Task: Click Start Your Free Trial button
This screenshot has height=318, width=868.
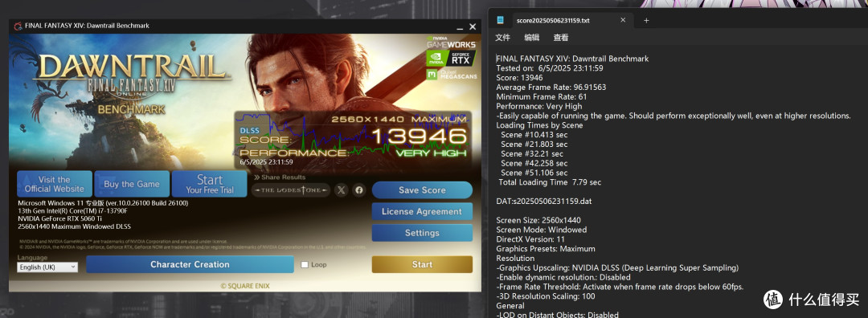Action: pos(210,184)
